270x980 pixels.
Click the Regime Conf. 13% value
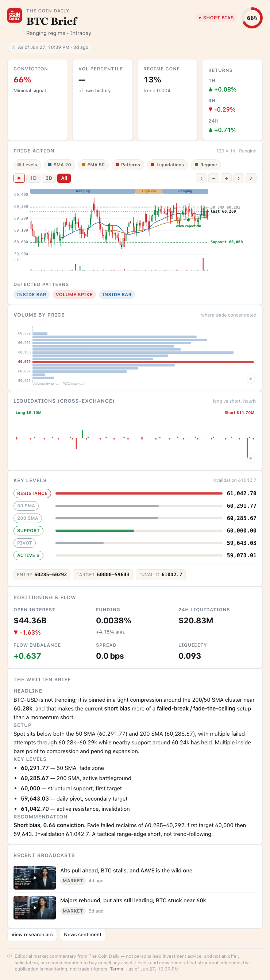152,80
